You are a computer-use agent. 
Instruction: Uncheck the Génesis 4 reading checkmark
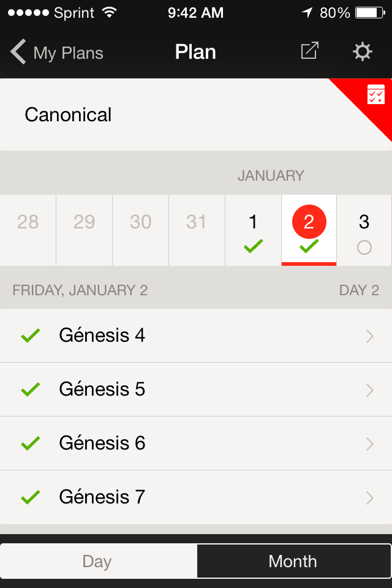[x=30, y=335]
